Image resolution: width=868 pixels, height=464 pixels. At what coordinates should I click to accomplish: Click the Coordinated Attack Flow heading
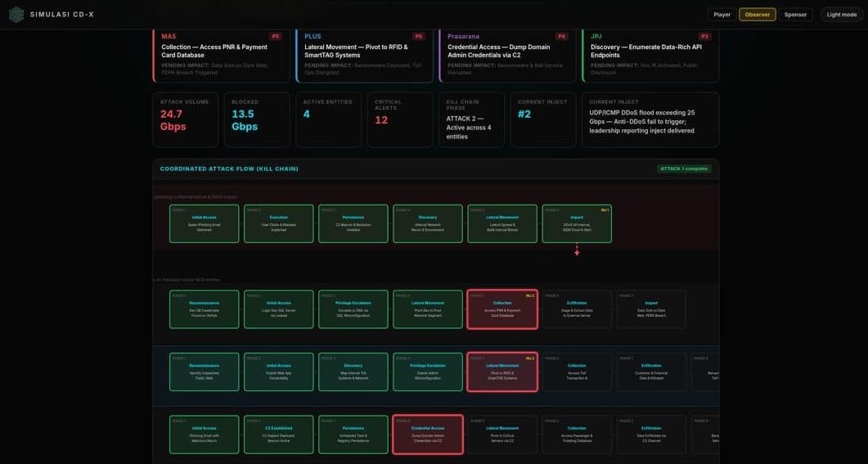point(229,169)
